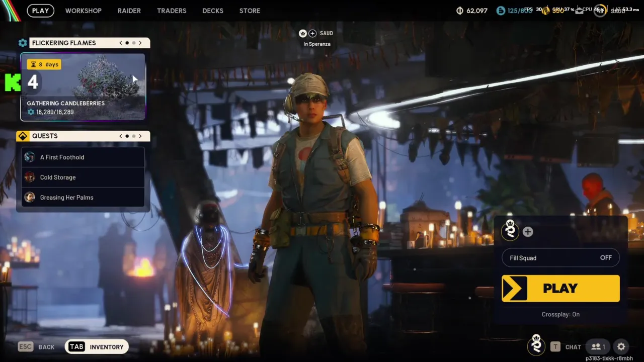The width and height of the screenshot is (644, 362).
Task: Open the RAIDER tab
Action: tap(129, 11)
